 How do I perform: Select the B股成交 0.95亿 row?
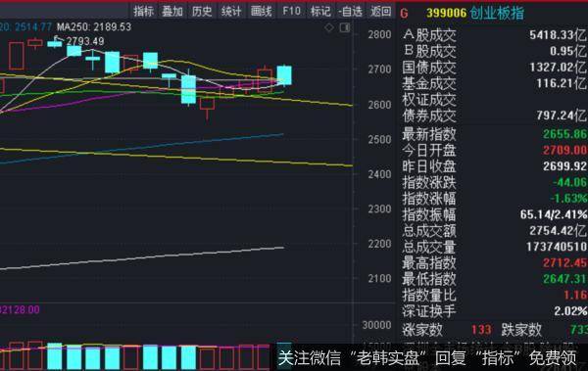494,51
